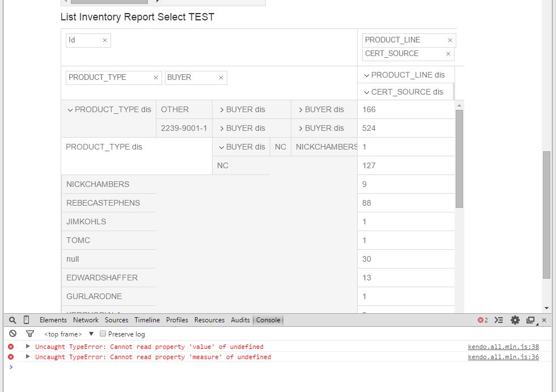Enable the Preserve log checkbox
The image size is (556, 392).
pyautogui.click(x=103, y=334)
